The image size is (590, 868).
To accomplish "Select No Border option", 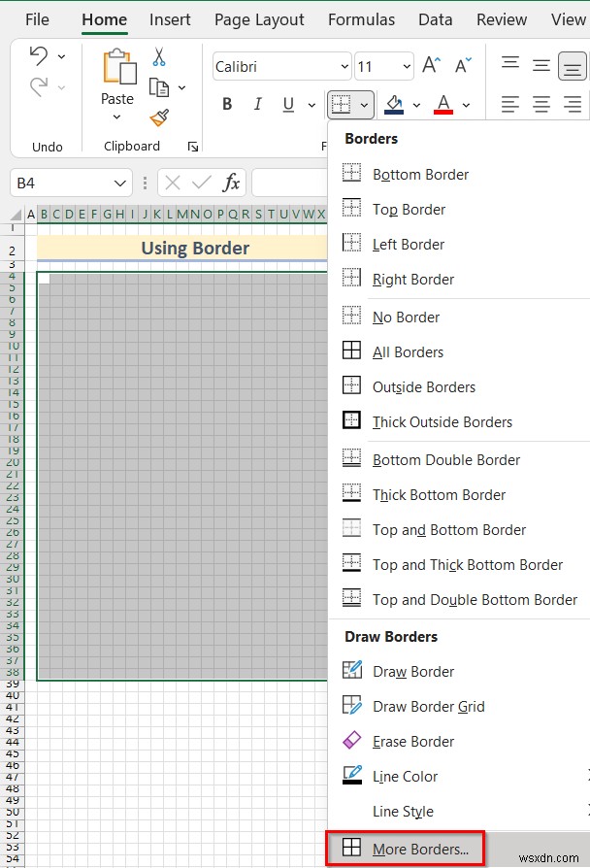I will [x=459, y=317].
